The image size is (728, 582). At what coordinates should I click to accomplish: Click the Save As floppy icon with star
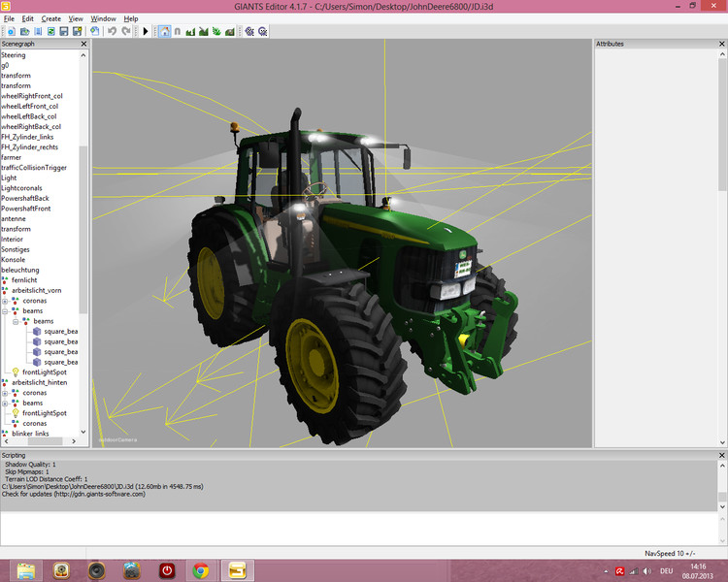[x=77, y=31]
